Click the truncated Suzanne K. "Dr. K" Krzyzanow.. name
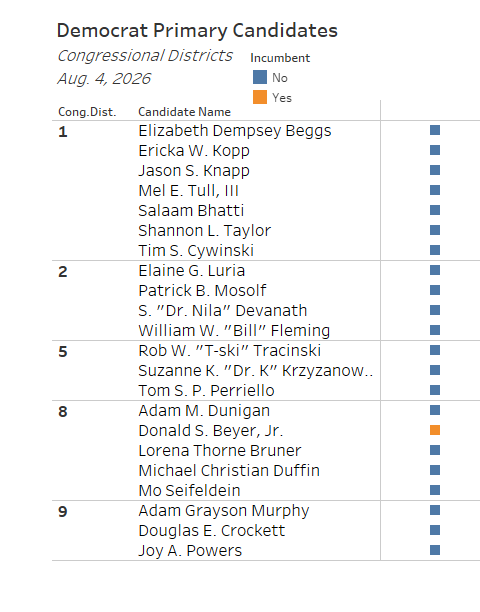This screenshot has width=480, height=612. point(256,370)
